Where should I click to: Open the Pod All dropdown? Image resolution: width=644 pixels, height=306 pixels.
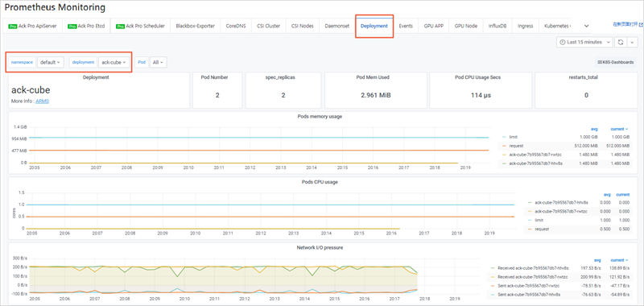click(x=158, y=62)
